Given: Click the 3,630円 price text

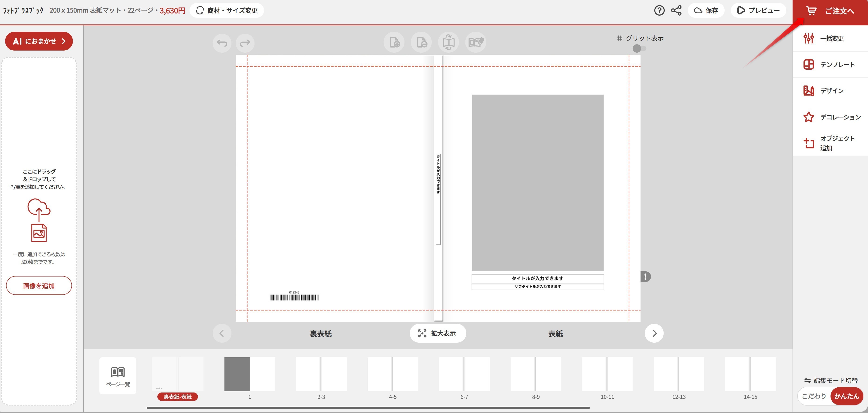Looking at the screenshot, I should (172, 10).
